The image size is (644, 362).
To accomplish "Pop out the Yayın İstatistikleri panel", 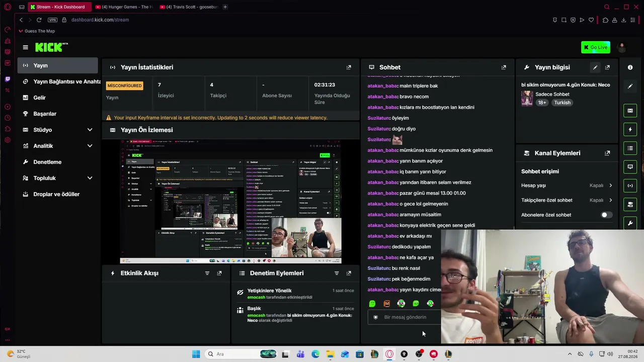I will click(349, 67).
